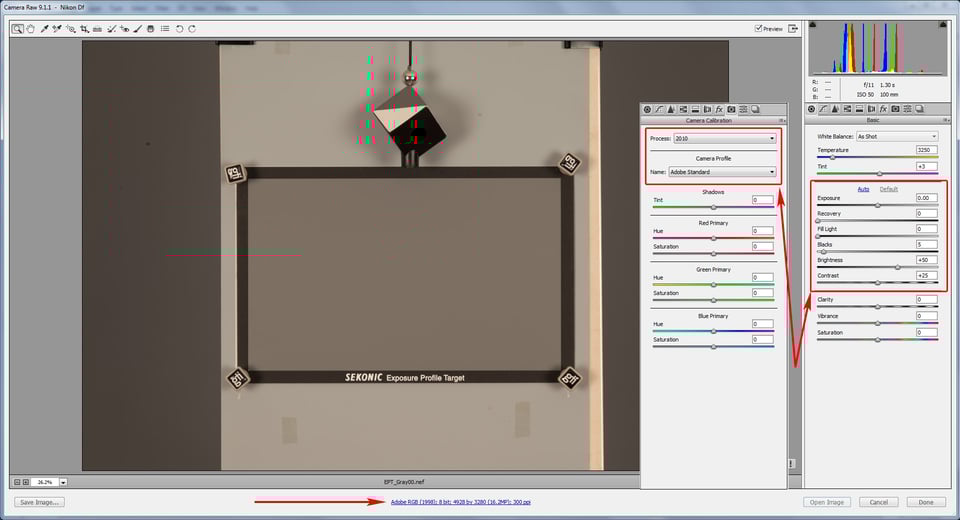This screenshot has width=960, height=520.
Task: Click the Default tone link
Action: (x=888, y=189)
